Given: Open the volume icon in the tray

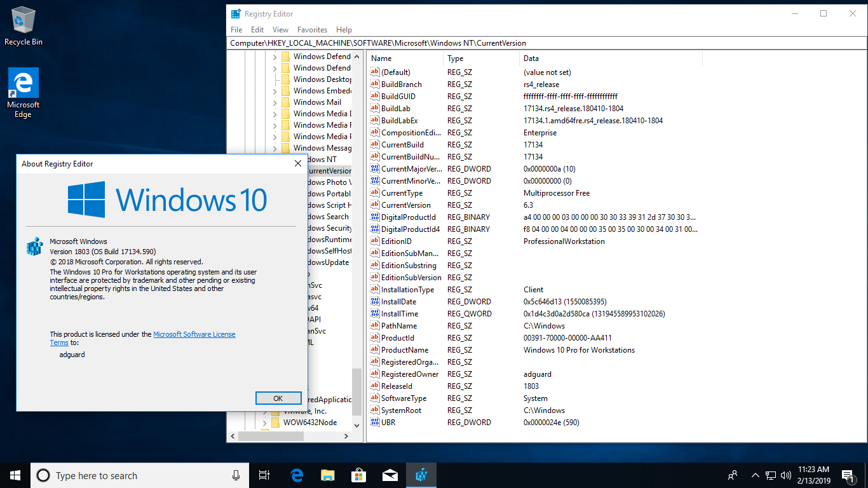Looking at the screenshot, I should point(786,475).
